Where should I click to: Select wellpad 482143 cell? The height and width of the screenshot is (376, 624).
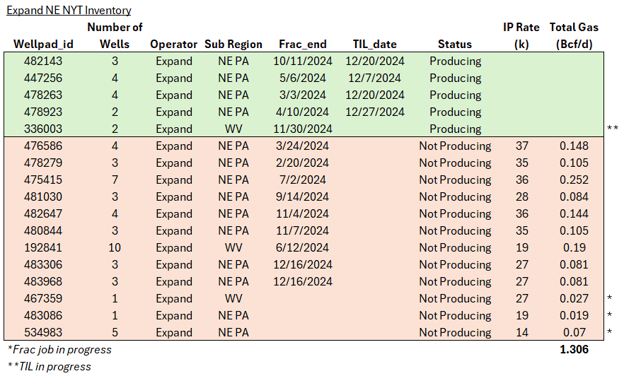[x=43, y=61]
